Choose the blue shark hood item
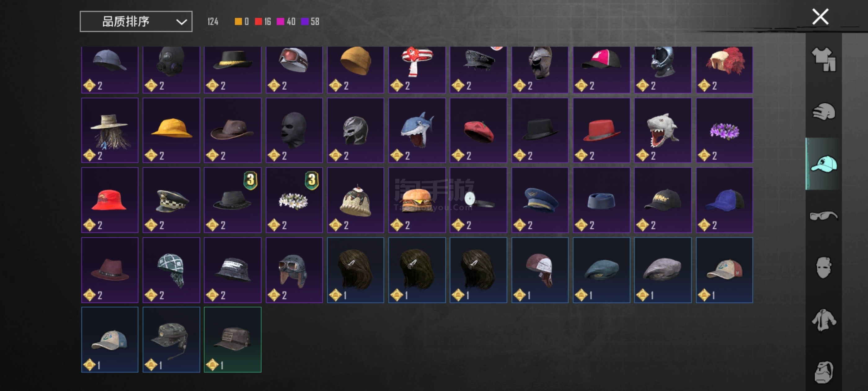The height and width of the screenshot is (391, 868). (x=417, y=130)
